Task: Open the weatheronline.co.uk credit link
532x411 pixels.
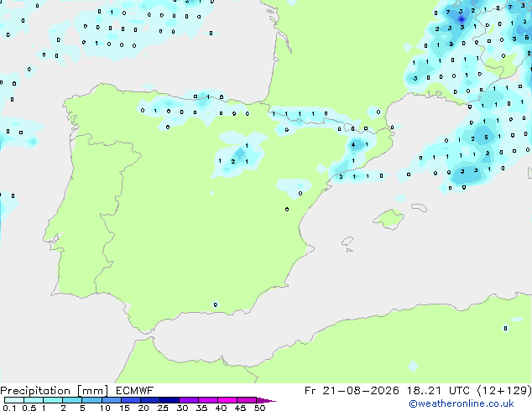Action: click(x=462, y=403)
